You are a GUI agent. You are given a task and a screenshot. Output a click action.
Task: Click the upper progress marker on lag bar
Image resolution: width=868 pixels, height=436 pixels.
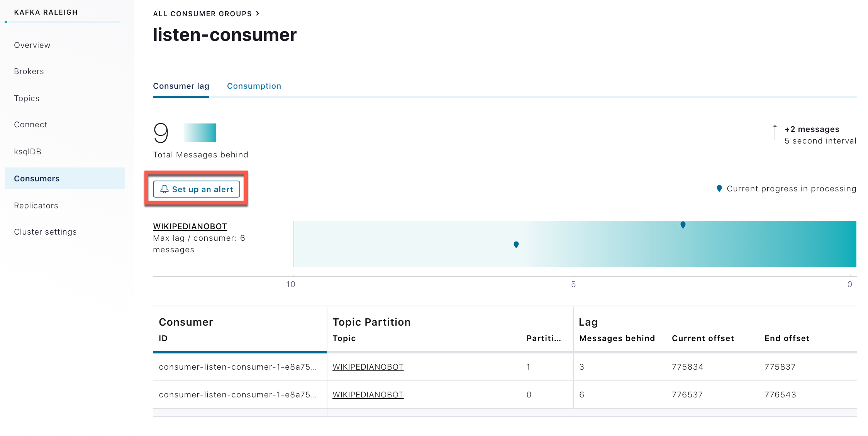coord(683,225)
